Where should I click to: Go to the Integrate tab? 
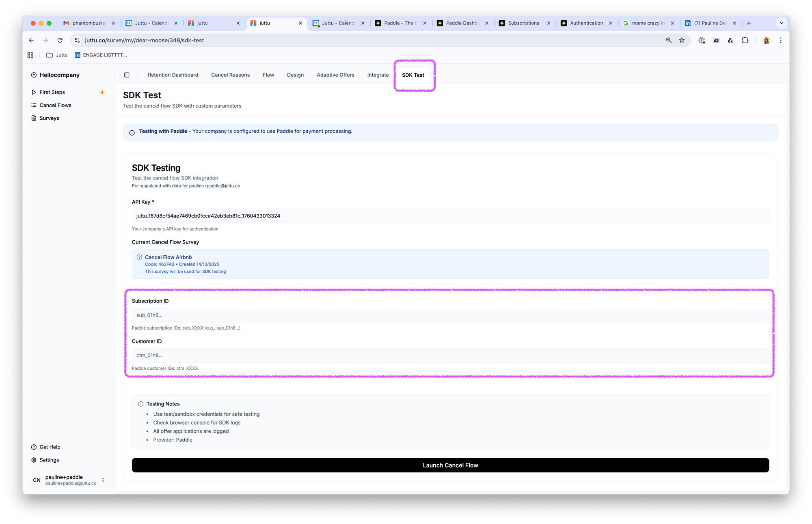(378, 75)
